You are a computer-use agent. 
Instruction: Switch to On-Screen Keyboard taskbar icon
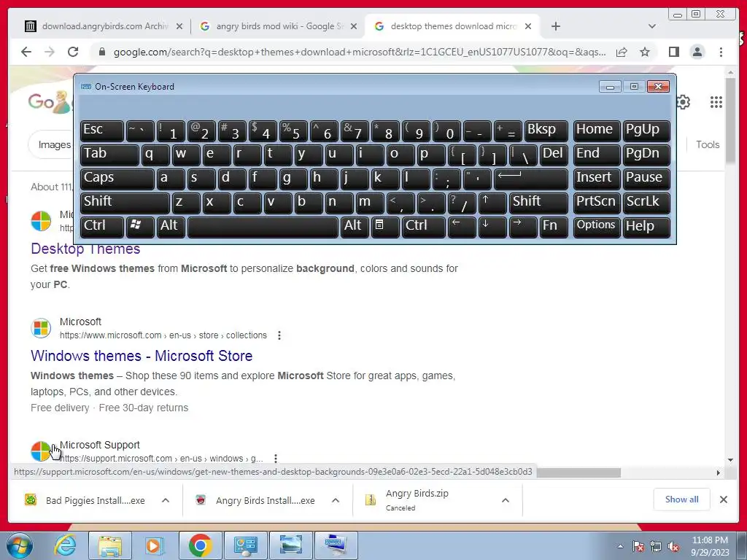point(336,545)
